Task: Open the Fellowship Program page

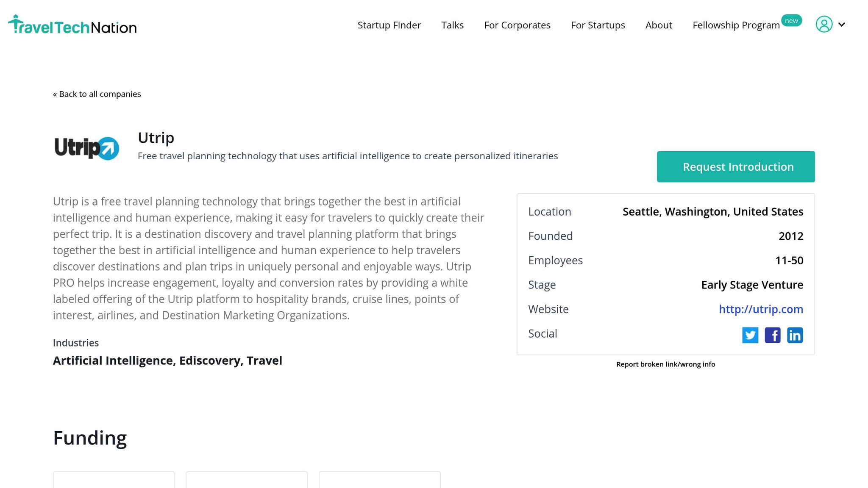Action: tap(736, 25)
